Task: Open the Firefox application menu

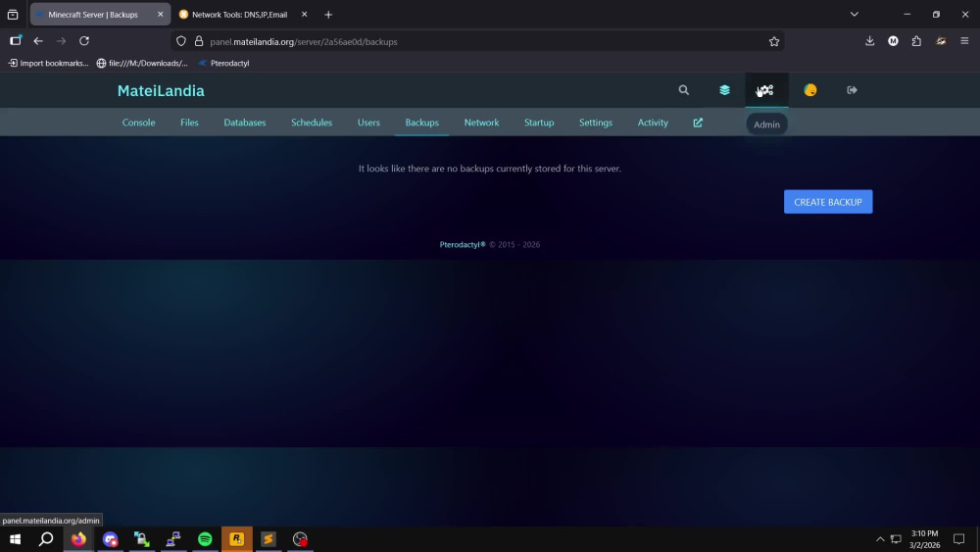Action: point(964,41)
